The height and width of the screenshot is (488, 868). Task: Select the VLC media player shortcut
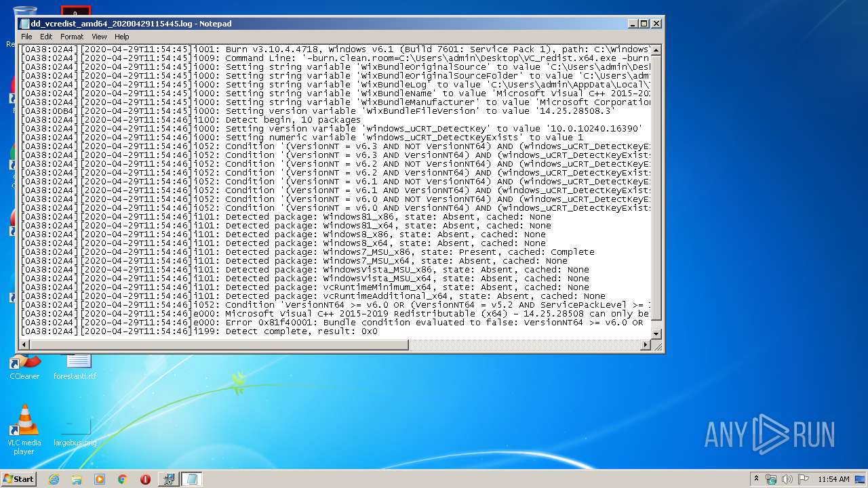point(24,430)
